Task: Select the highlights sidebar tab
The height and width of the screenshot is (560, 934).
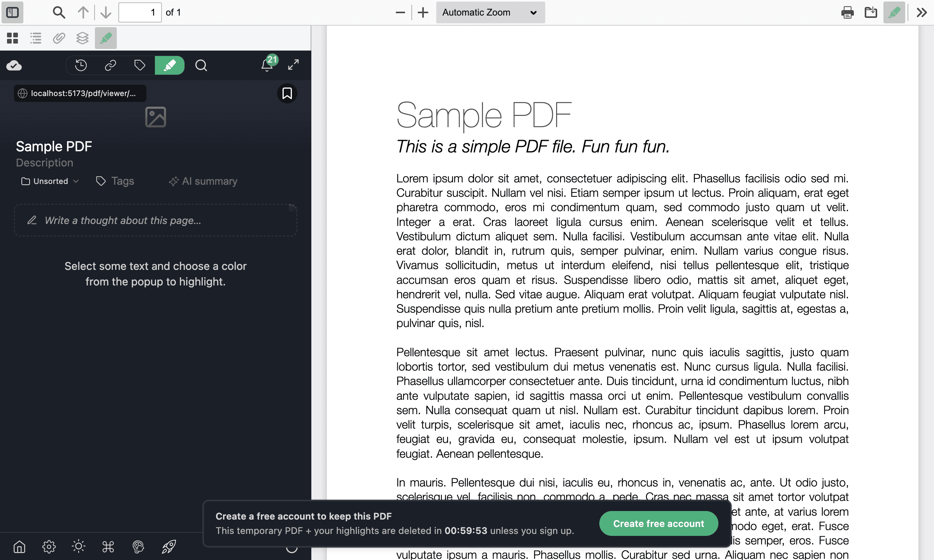Action: pos(106,38)
